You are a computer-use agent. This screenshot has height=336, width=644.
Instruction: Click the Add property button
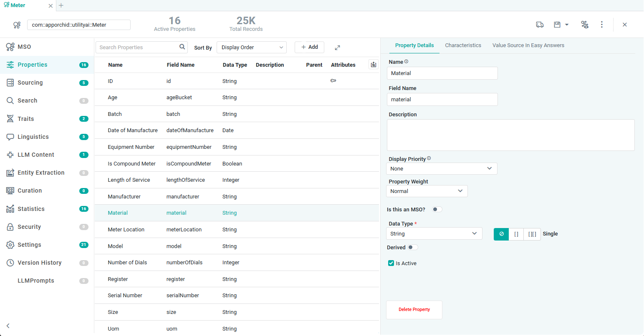point(309,47)
